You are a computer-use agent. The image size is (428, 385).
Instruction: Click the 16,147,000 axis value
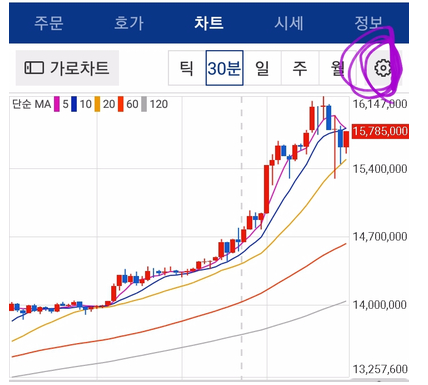click(x=380, y=104)
